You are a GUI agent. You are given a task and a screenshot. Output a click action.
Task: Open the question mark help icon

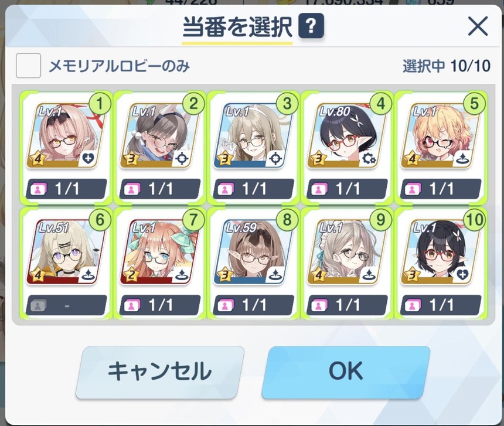[x=311, y=25]
